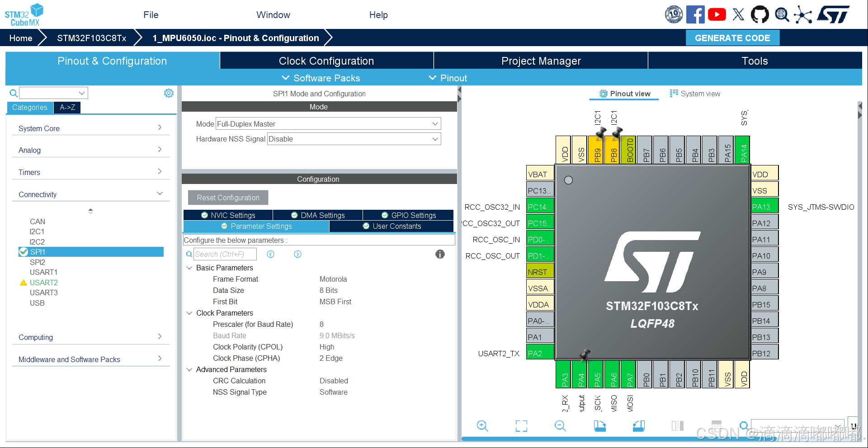Open the File menu
The width and height of the screenshot is (868, 448).
151,15
